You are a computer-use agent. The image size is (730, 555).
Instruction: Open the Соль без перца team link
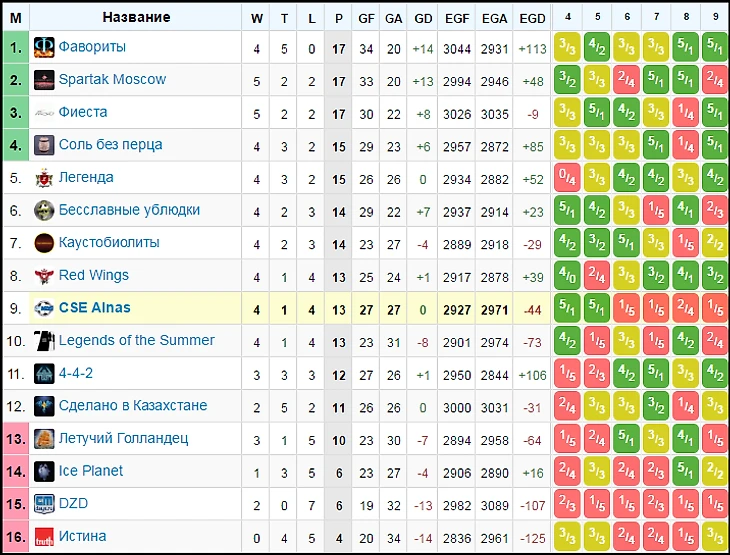(x=110, y=145)
